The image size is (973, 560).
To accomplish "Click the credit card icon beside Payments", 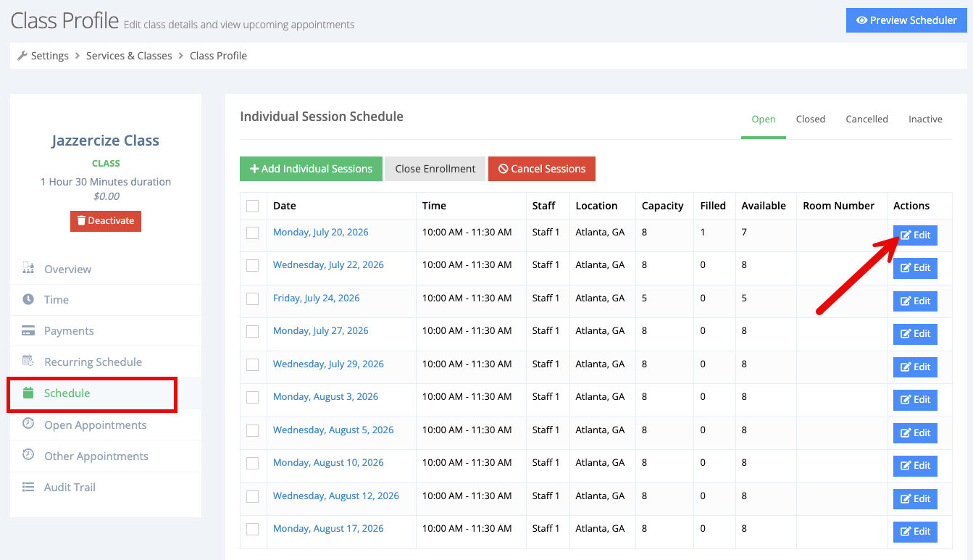I will (x=28, y=330).
